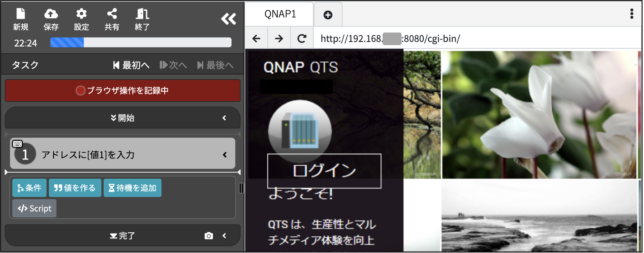
Task: Collapse the side panel with double-chevron icon
Action: (x=228, y=19)
